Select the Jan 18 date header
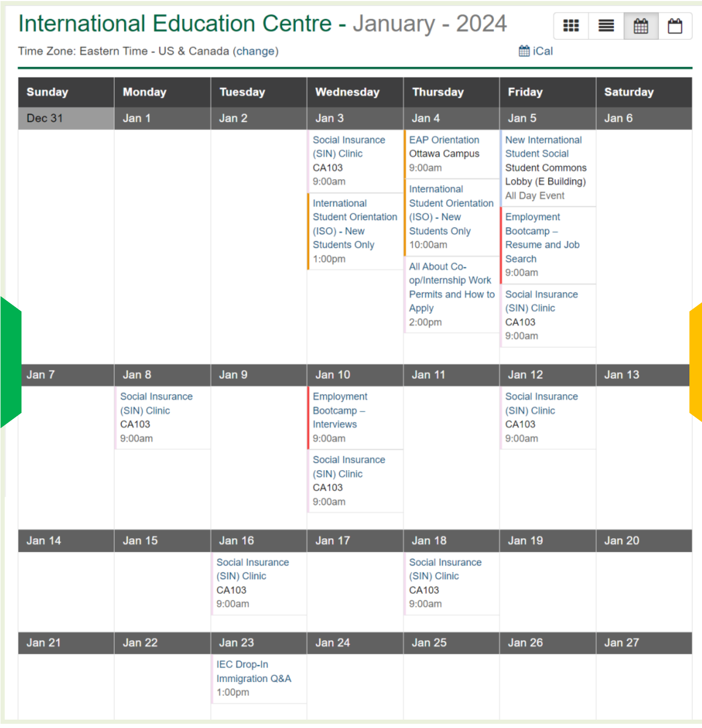Image resolution: width=702 pixels, height=728 pixels. point(429,540)
